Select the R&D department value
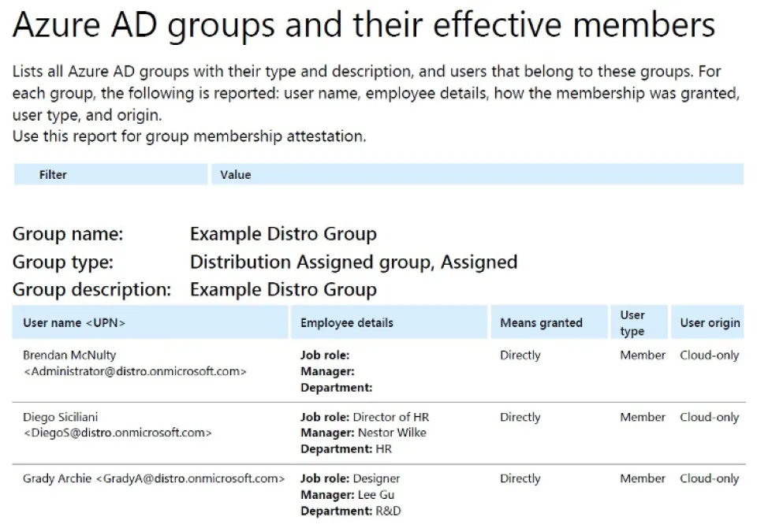 388,511
